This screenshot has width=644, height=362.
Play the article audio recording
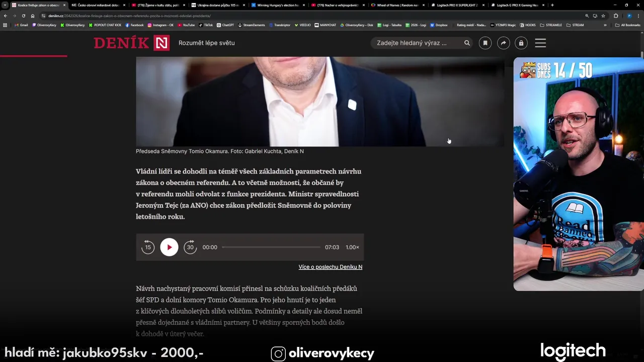(x=169, y=247)
